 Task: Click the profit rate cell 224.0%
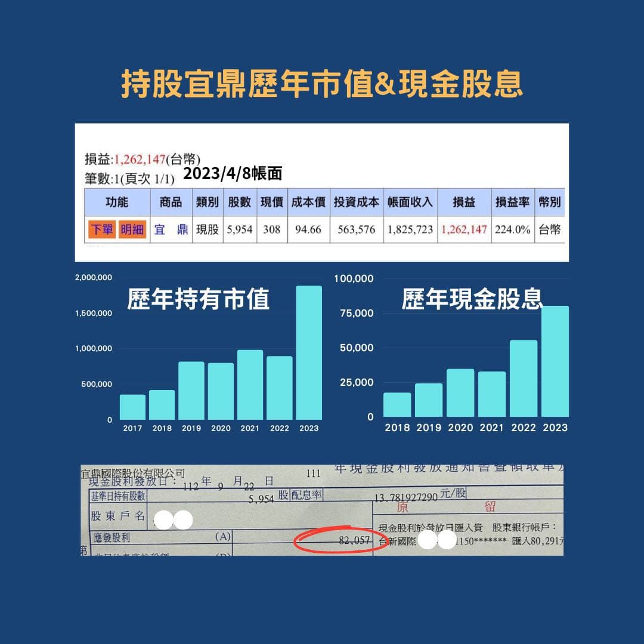coord(513,230)
